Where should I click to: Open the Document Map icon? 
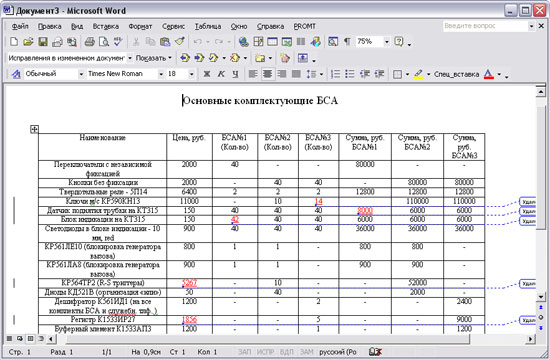point(333,42)
